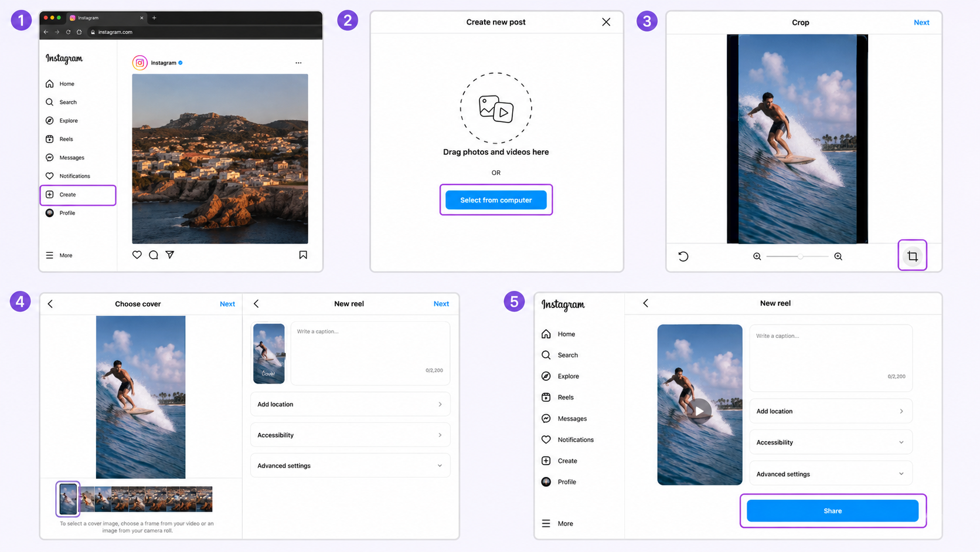Open a new browser tab with plus icon
980x552 pixels.
click(154, 18)
